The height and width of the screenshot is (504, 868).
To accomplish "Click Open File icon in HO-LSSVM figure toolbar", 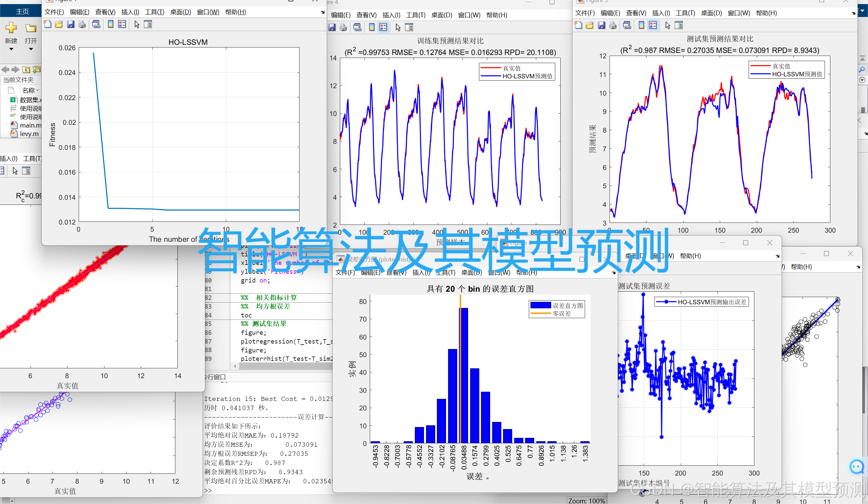I will 59,24.
